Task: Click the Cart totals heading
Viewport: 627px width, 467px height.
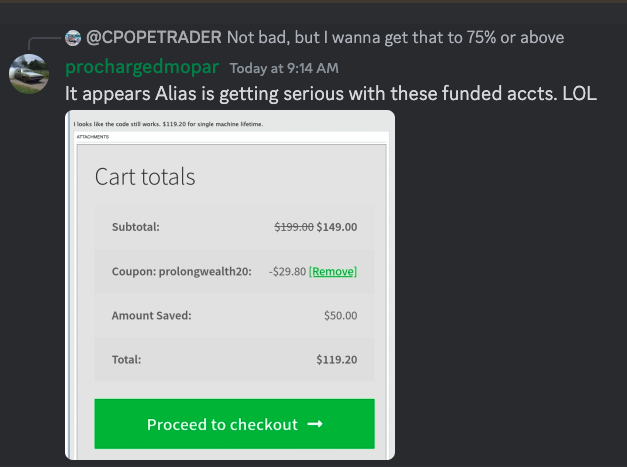Action: click(x=145, y=177)
